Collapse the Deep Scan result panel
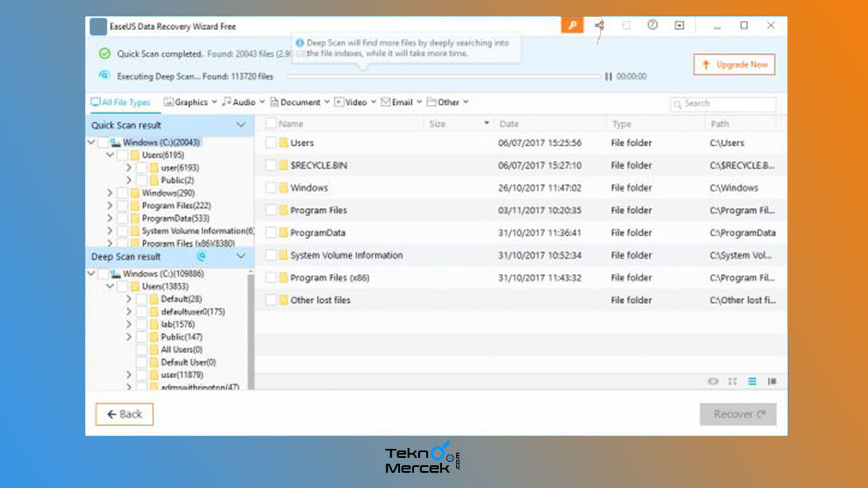The height and width of the screenshot is (488, 868). pos(241,256)
